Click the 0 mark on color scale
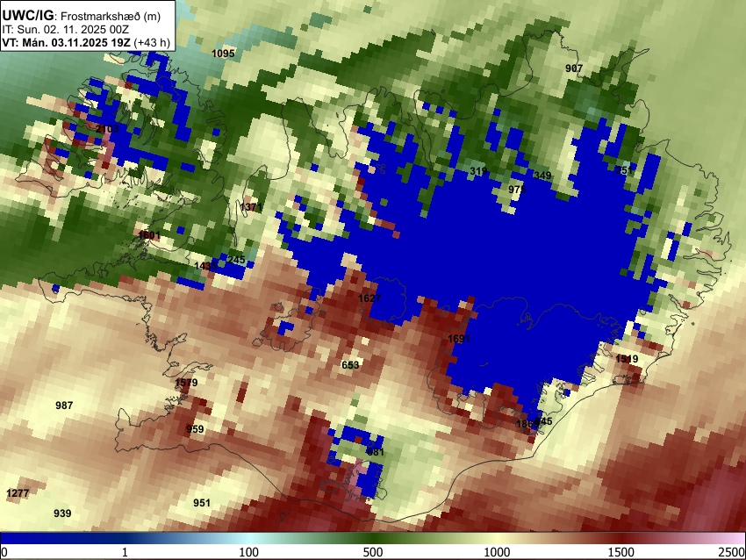 tap(4, 552)
